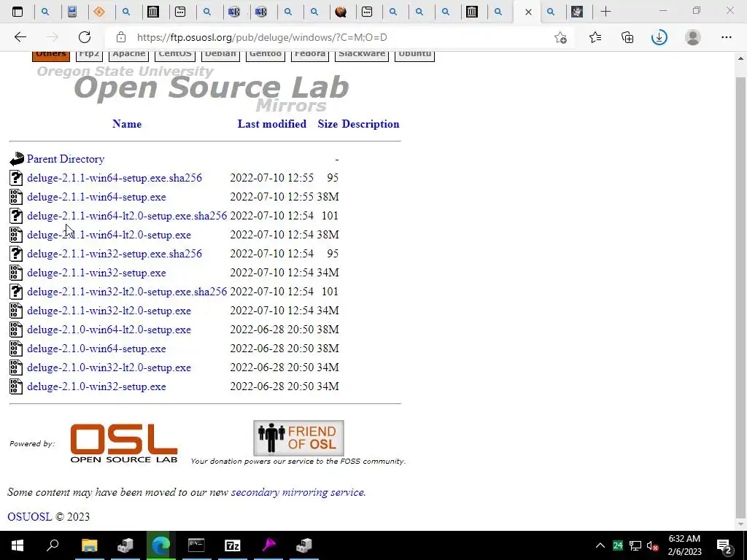Go to Parent Directory
This screenshot has height=560, width=747.
pos(66,159)
